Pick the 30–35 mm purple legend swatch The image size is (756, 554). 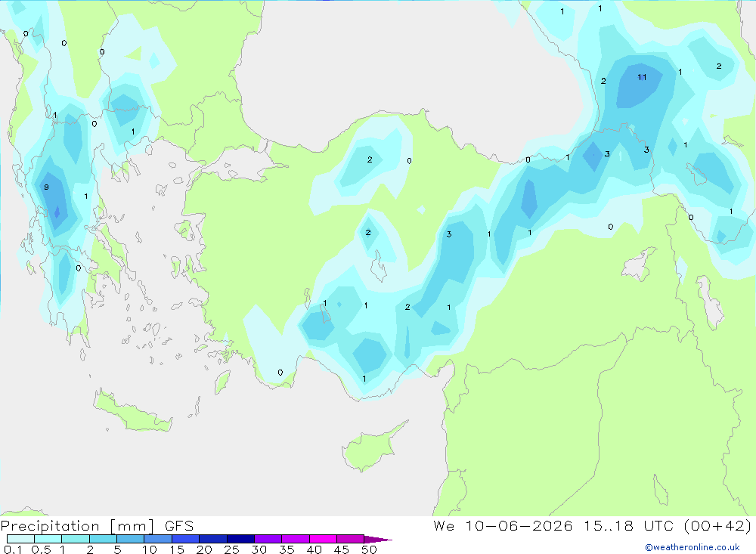[x=268, y=539]
